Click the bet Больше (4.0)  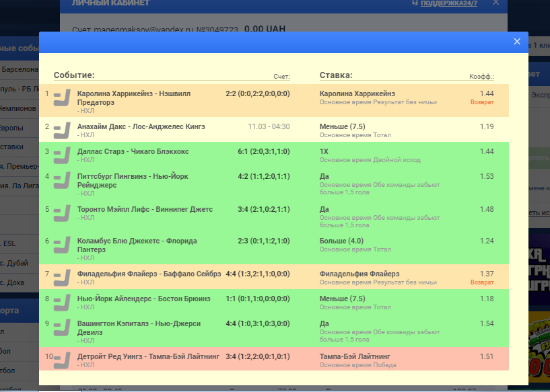[x=341, y=241]
